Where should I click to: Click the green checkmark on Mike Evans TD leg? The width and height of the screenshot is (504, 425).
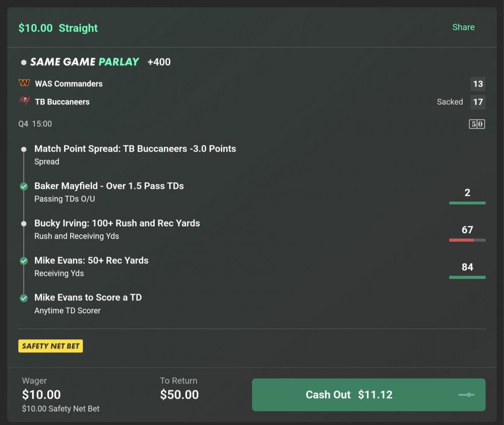tap(24, 298)
